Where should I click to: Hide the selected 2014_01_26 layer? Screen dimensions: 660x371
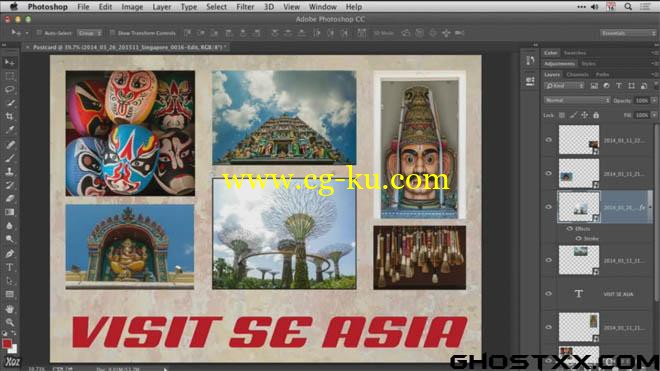pos(548,207)
